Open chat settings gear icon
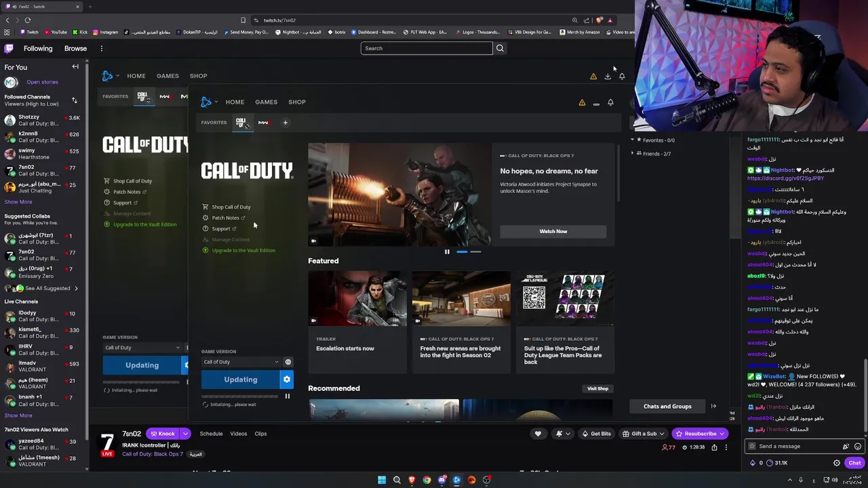This screenshot has height=488, width=868. click(x=837, y=463)
